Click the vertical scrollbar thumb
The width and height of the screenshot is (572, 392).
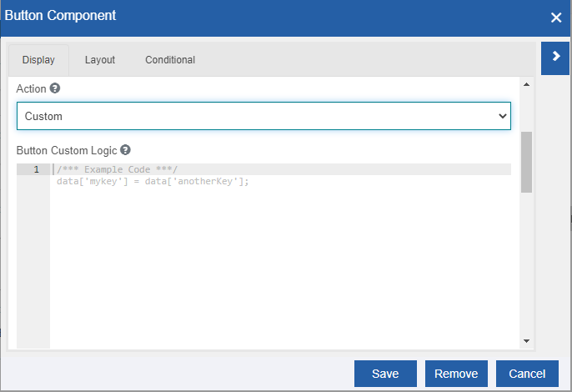tap(526, 162)
